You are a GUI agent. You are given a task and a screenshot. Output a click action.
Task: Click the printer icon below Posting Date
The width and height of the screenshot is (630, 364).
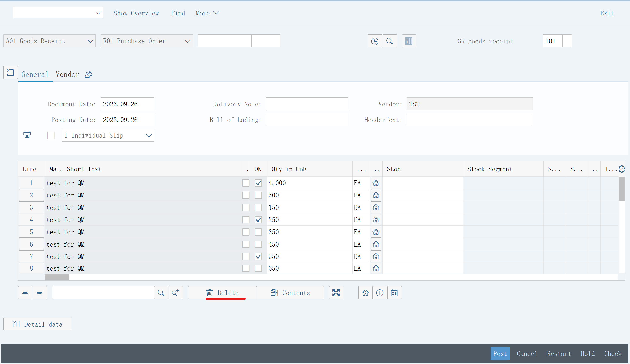pyautogui.click(x=27, y=134)
